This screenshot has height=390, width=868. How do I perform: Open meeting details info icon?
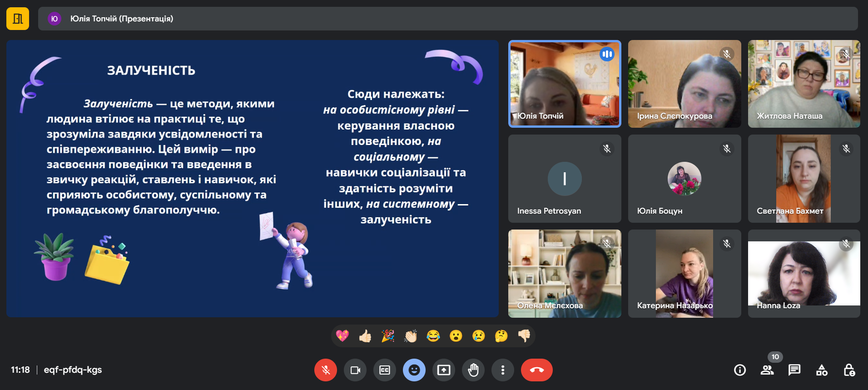click(740, 370)
